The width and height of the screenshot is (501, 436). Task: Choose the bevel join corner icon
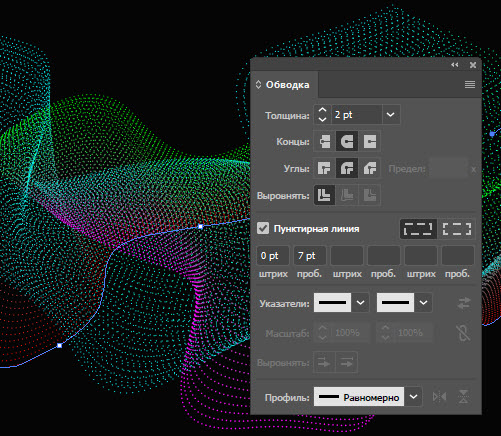point(370,168)
